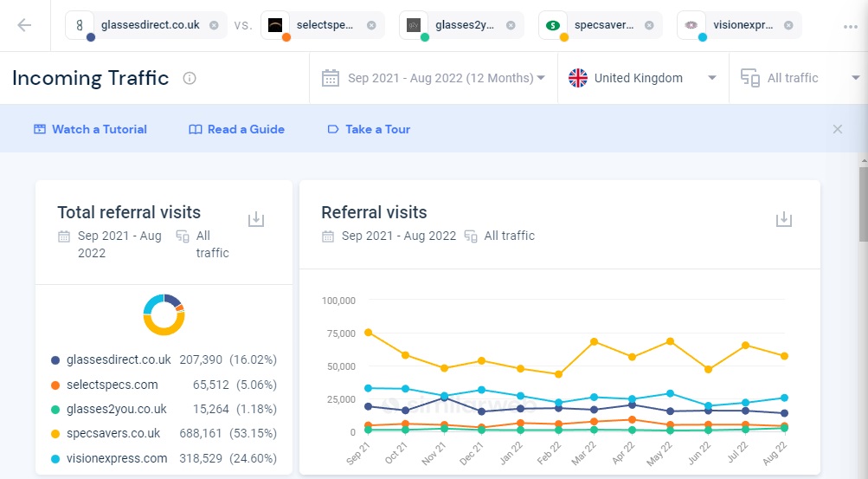This screenshot has height=479, width=868.
Task: Start the Take a Tour link
Action: tap(369, 129)
